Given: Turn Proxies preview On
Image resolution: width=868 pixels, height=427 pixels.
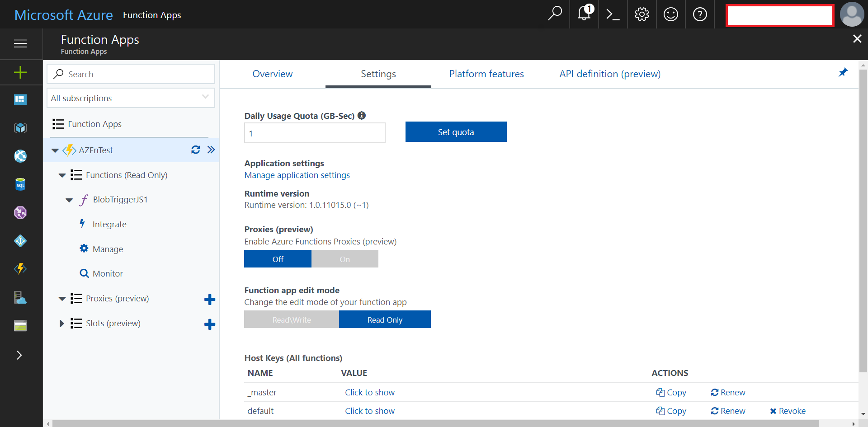Looking at the screenshot, I should [x=345, y=259].
